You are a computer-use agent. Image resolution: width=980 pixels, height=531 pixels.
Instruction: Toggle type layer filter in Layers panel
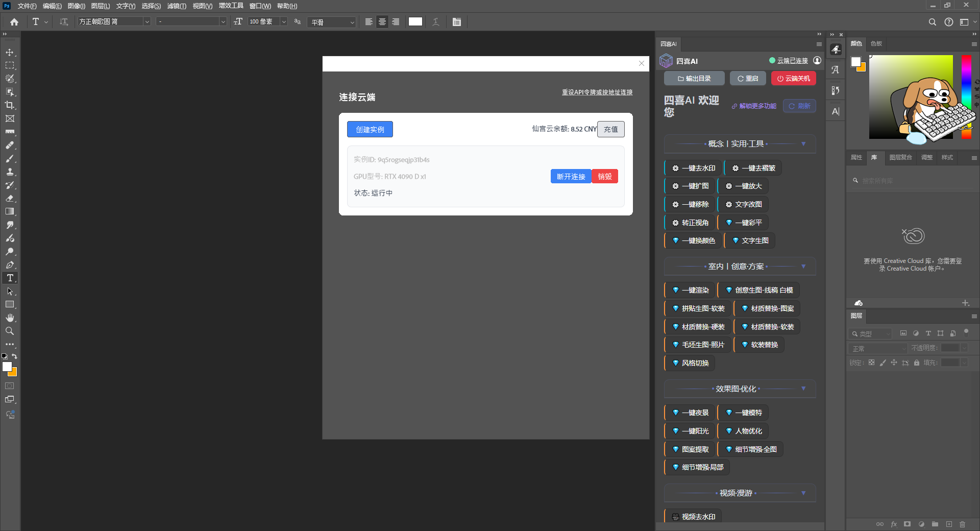pyautogui.click(x=928, y=333)
